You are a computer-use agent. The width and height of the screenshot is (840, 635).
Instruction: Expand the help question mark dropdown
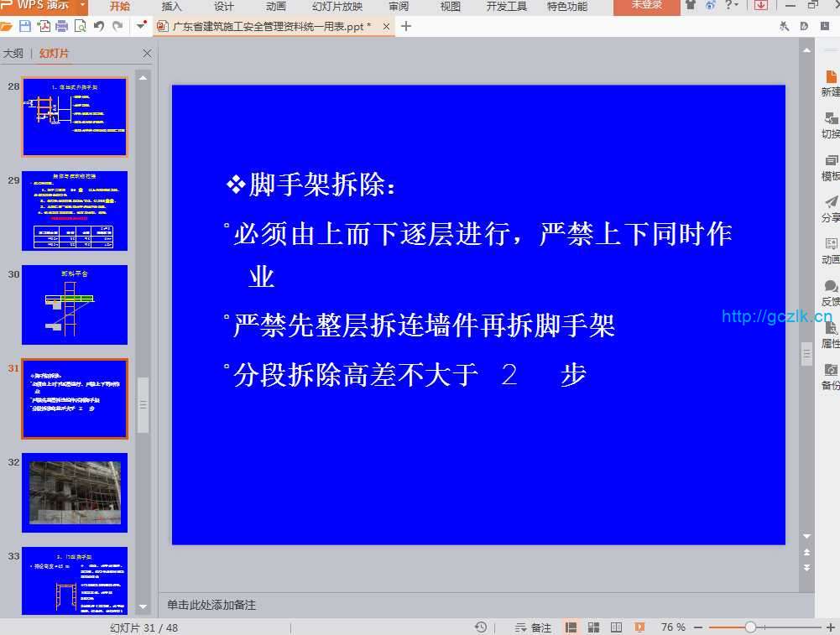click(736, 6)
